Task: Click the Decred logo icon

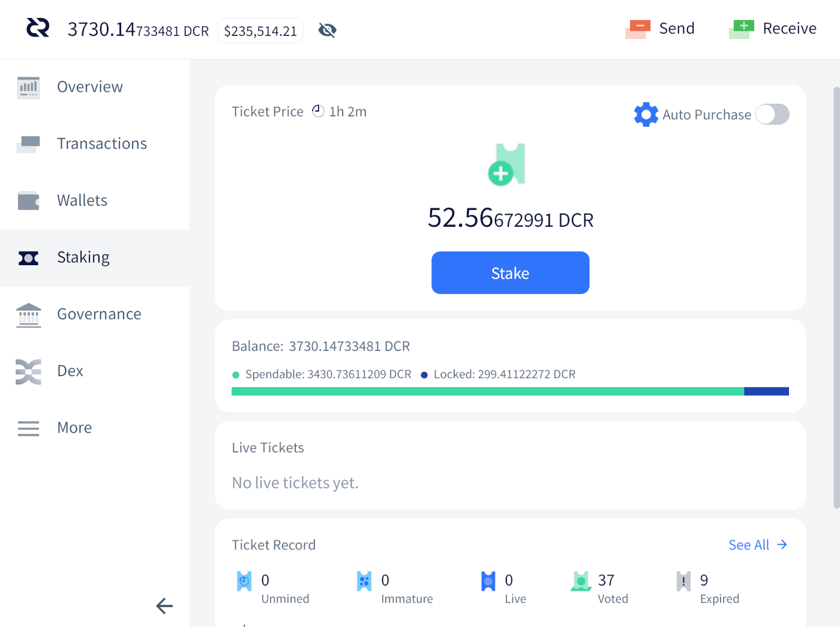Action: (x=38, y=28)
